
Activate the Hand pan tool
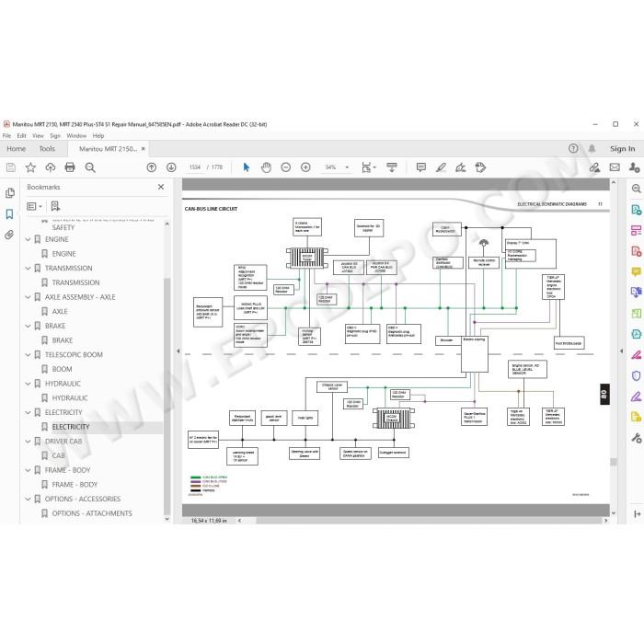pyautogui.click(x=266, y=167)
